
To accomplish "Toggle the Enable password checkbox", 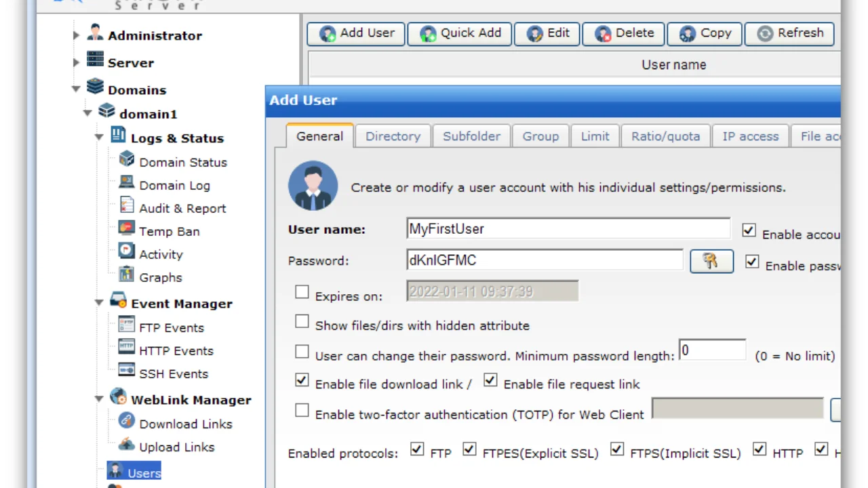I will point(752,262).
